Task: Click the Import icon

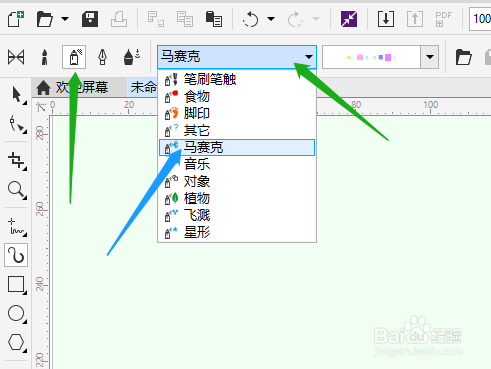Action: [x=386, y=19]
